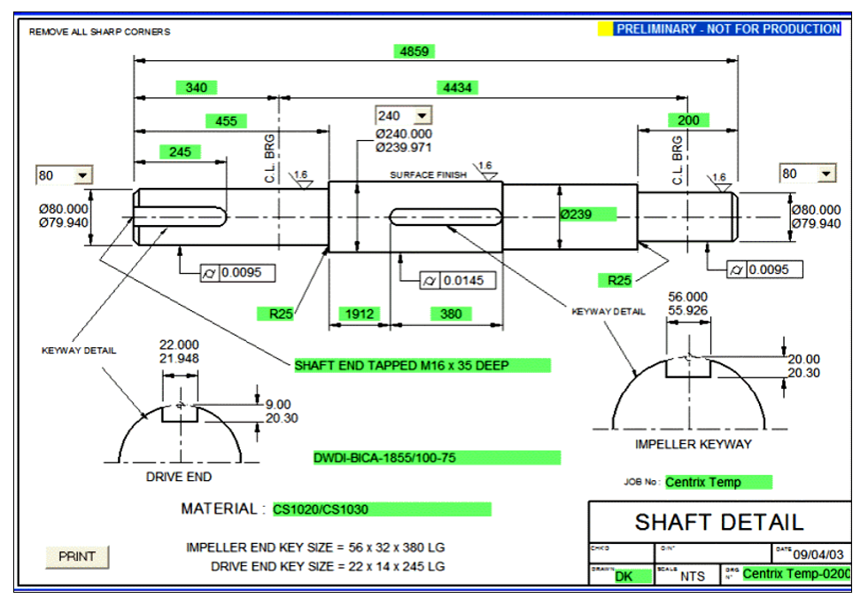The width and height of the screenshot is (868, 606).
Task: Click the PRINT button
Action: point(77,555)
